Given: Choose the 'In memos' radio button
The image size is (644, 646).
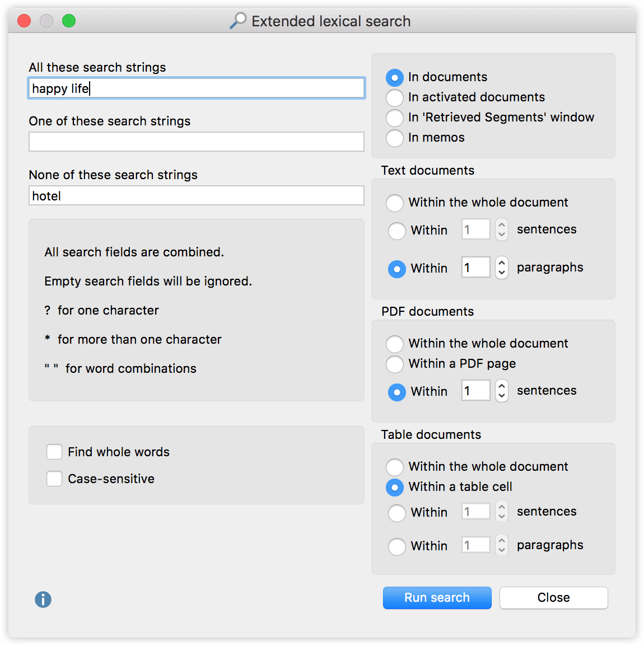Looking at the screenshot, I should click(395, 138).
